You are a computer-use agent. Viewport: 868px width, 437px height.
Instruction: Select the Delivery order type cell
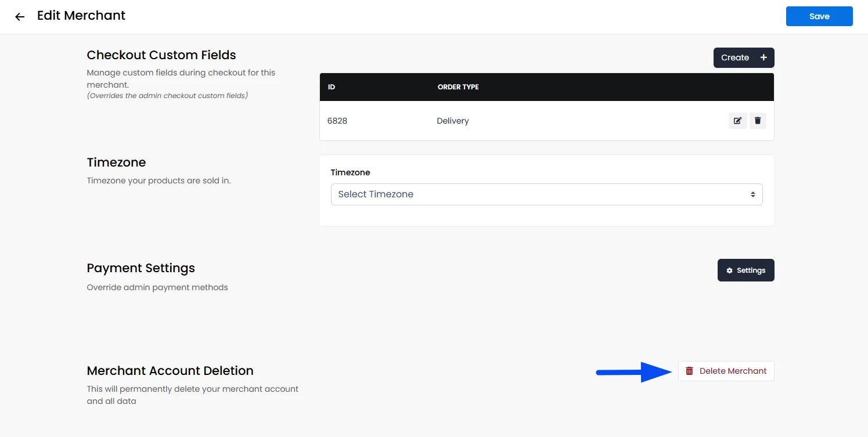[453, 121]
